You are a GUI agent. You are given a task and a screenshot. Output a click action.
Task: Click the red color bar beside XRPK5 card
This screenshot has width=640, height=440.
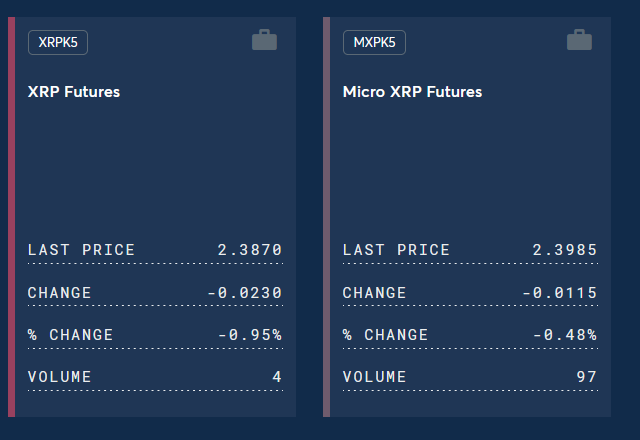coord(12,216)
